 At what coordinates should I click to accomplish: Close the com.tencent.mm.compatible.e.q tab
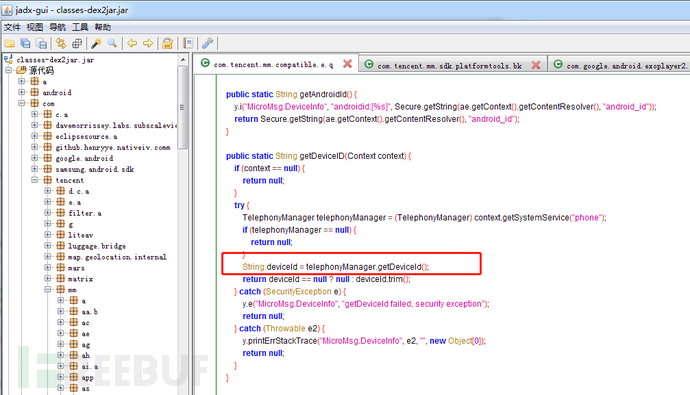tap(347, 64)
